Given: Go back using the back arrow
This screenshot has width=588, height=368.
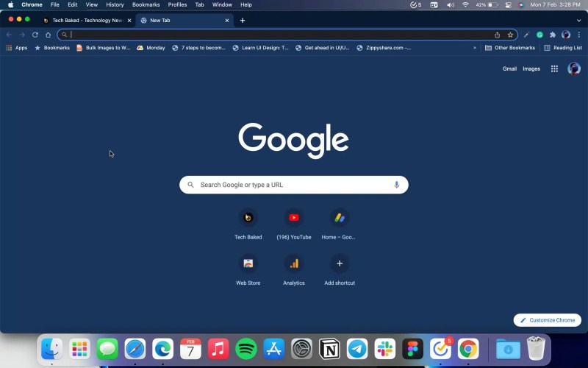Looking at the screenshot, I should click(x=9, y=35).
